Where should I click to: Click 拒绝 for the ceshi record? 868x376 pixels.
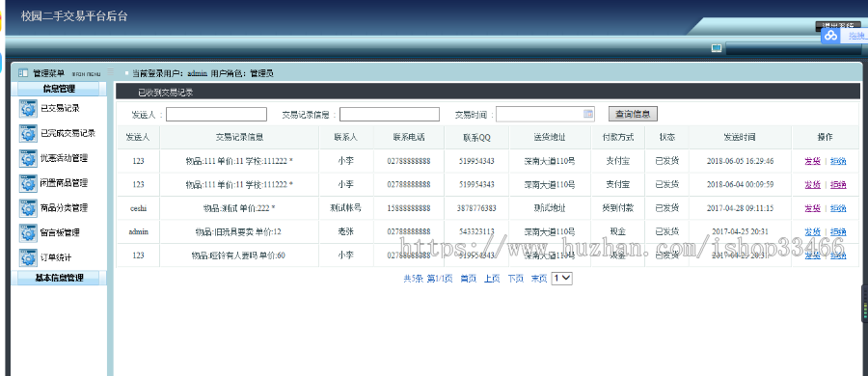[x=838, y=209]
